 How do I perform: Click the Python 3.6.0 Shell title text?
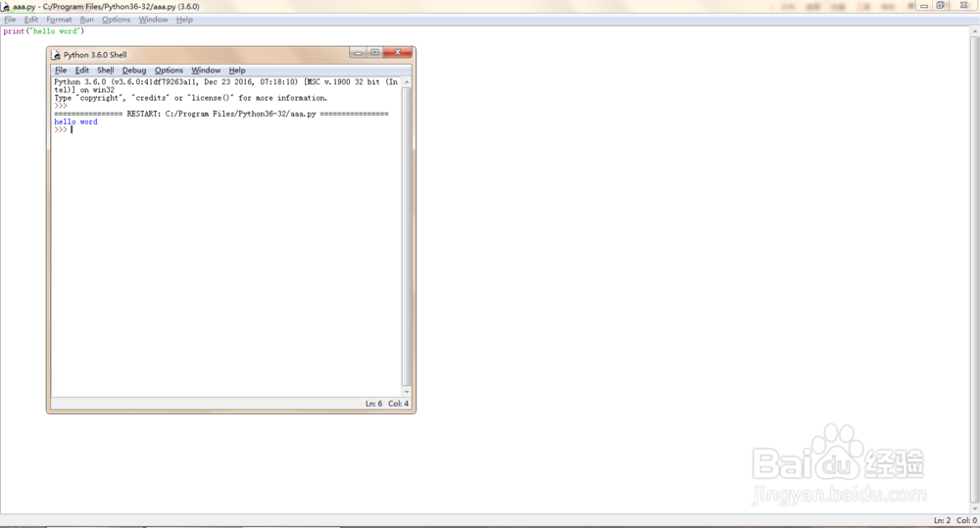coord(95,55)
